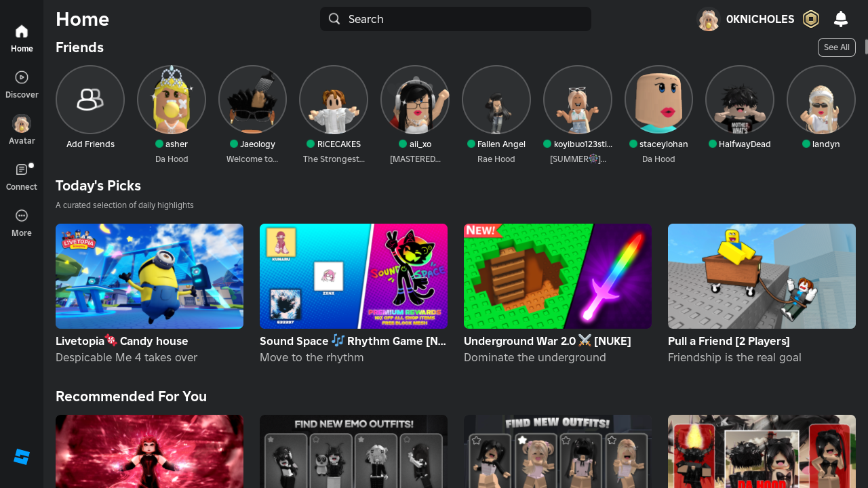The width and height of the screenshot is (868, 488).
Task: Go to Home in the sidebar
Action: (22, 39)
